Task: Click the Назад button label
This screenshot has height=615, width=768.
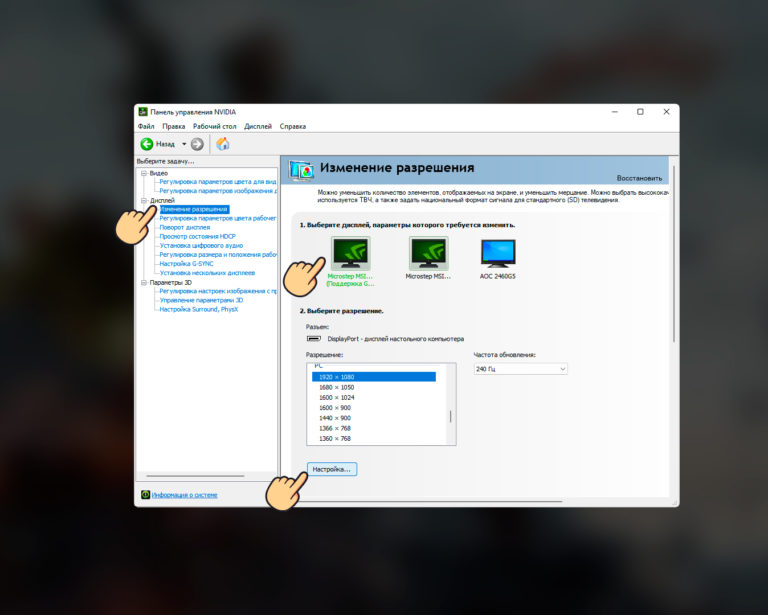Action: click(x=165, y=144)
